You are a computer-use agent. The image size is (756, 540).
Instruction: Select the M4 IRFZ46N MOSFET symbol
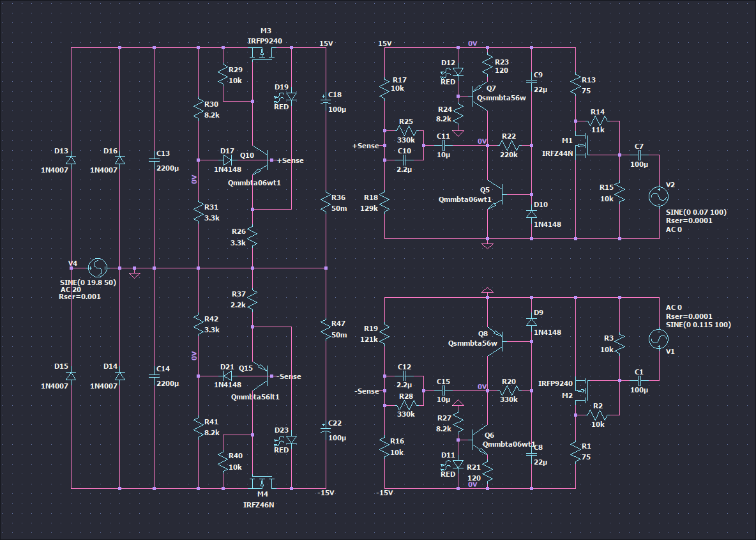(x=262, y=482)
